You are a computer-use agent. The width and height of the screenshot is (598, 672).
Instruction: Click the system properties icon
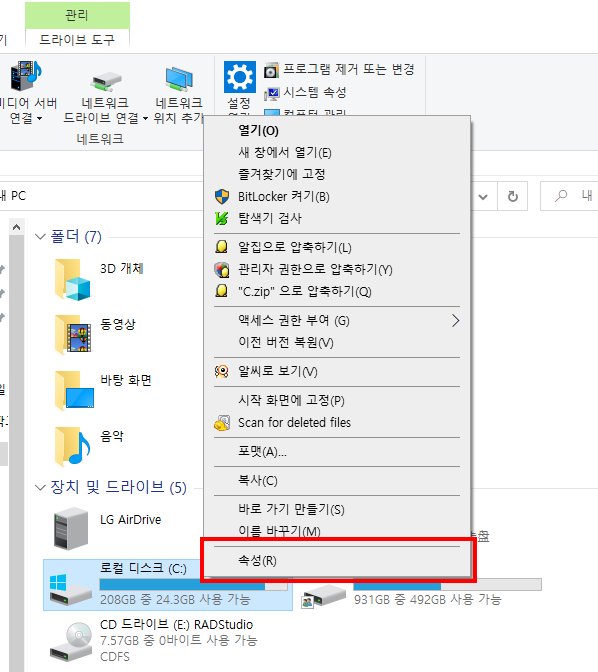[x=271, y=93]
